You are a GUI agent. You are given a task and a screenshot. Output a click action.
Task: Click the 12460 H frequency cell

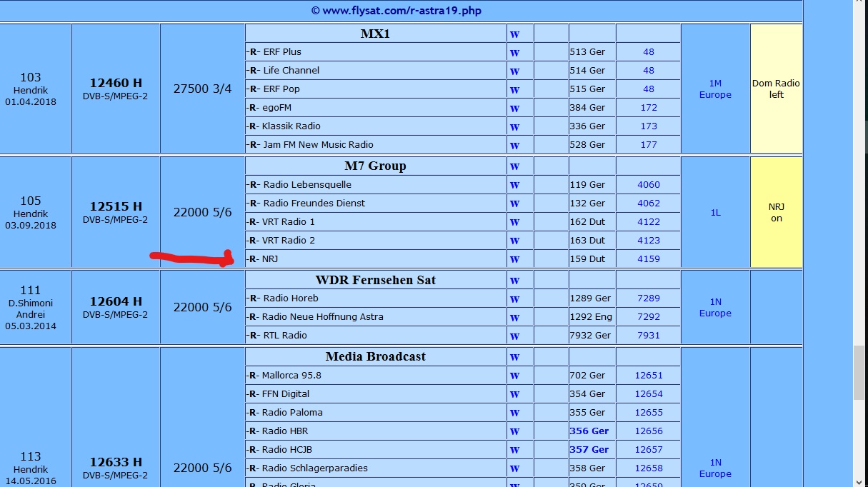click(x=116, y=89)
